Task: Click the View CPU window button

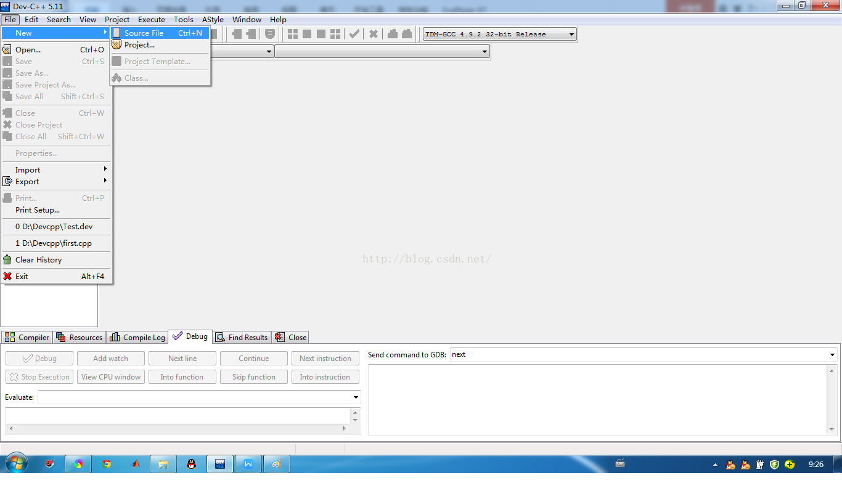Action: click(x=111, y=377)
